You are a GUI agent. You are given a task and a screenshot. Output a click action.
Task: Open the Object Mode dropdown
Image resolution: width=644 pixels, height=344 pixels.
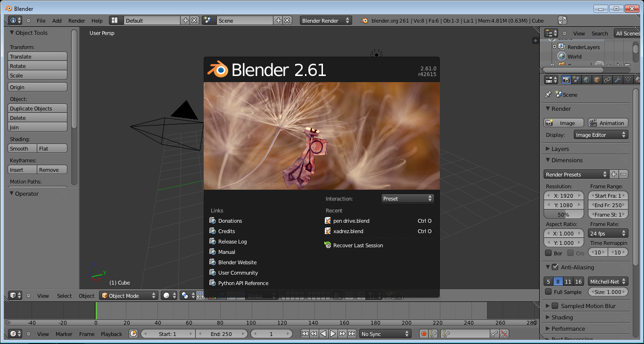(x=128, y=295)
